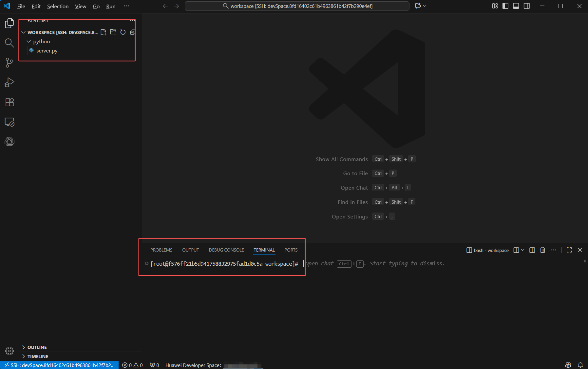Toggle the primary side bar visibility

505,6
